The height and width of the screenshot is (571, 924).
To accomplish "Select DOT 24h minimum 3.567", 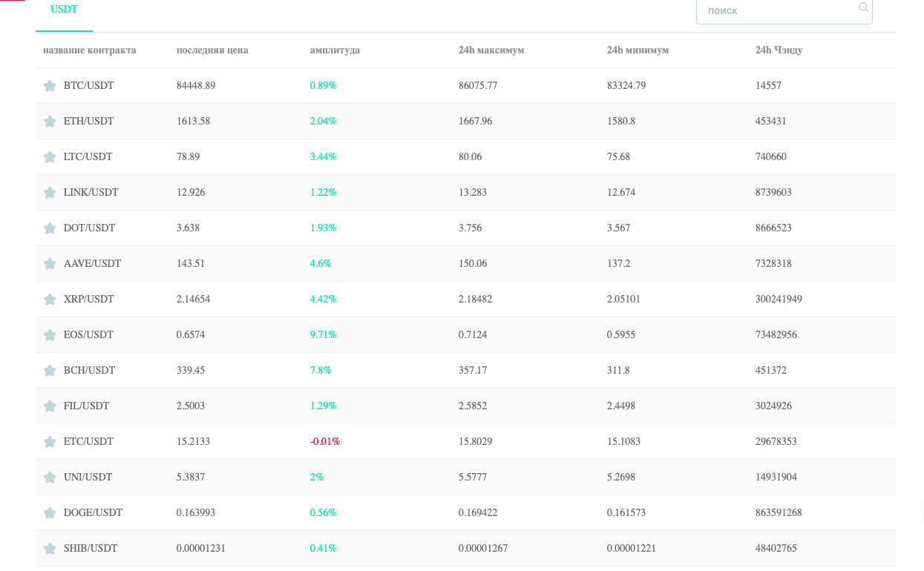I will (618, 228).
